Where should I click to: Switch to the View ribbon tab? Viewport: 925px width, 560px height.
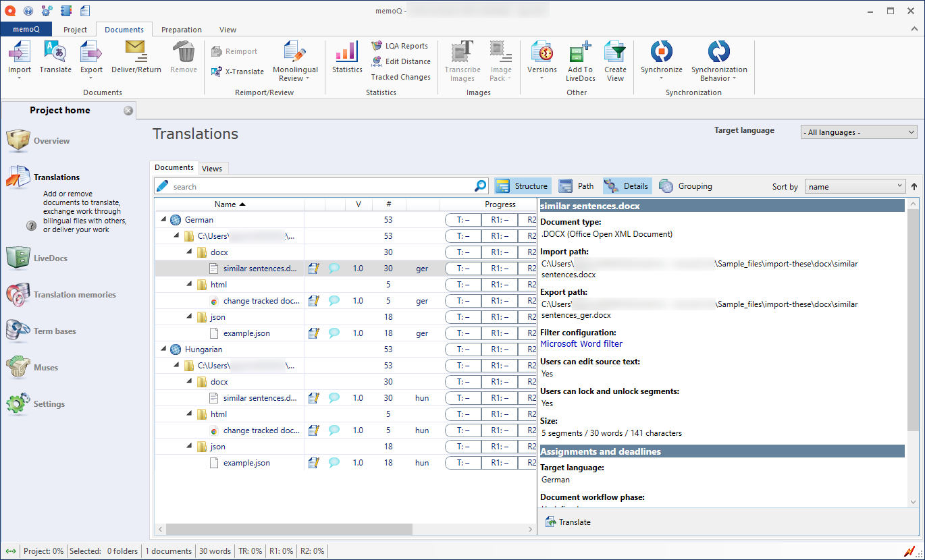coord(228,30)
